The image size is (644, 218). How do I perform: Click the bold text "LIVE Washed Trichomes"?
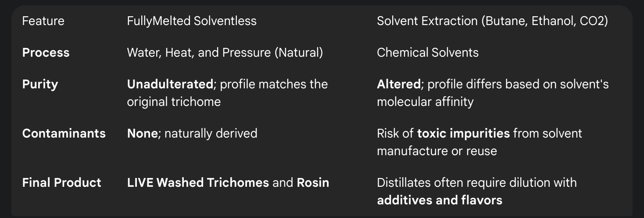(x=198, y=183)
